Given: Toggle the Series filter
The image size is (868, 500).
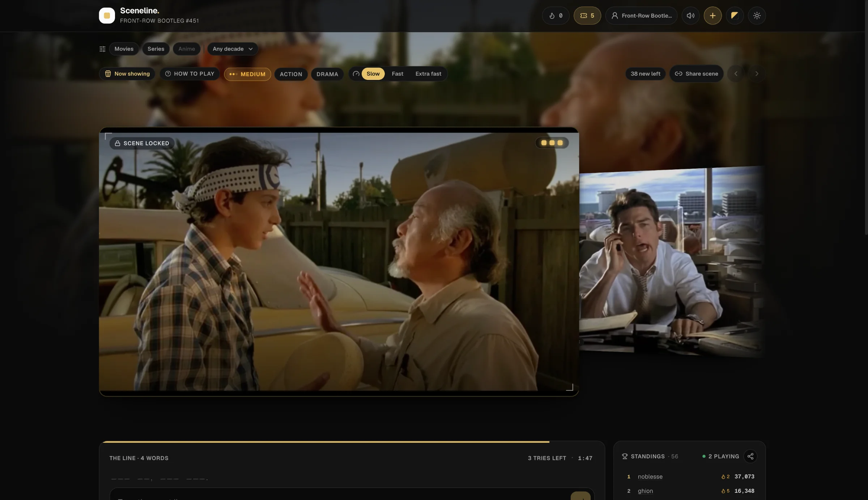Looking at the screenshot, I should (156, 49).
